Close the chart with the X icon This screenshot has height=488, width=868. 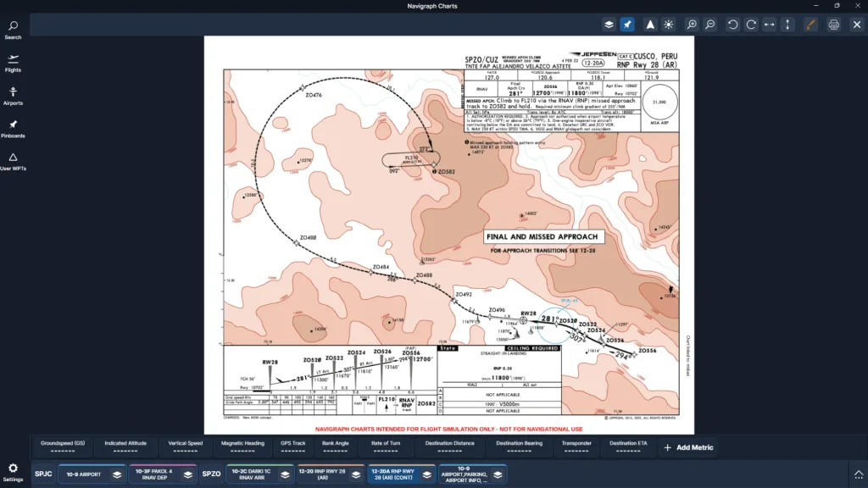tap(857, 25)
